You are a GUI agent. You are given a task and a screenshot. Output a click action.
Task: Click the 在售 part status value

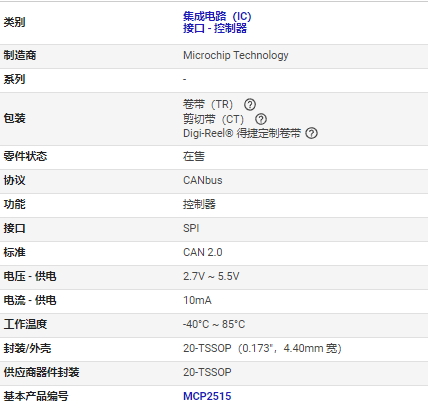[194, 156]
